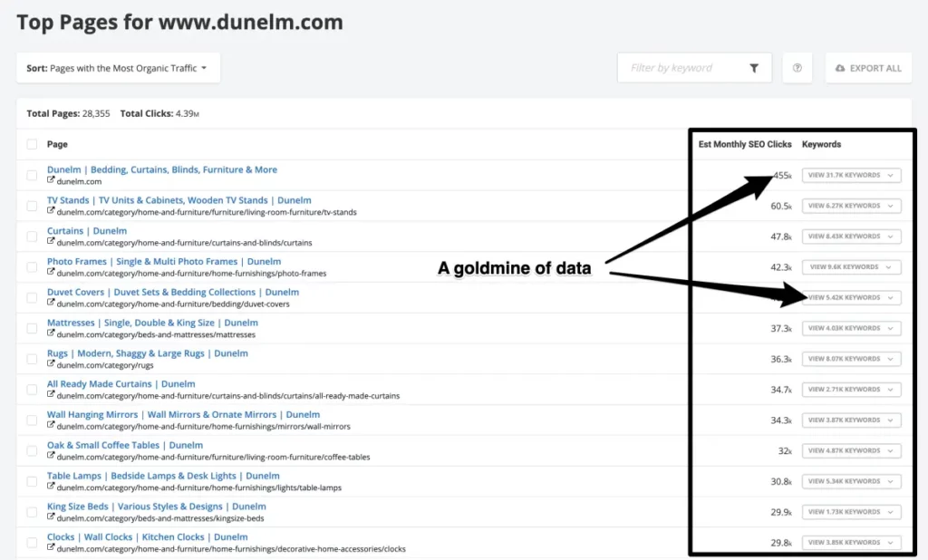Check the Oak & Small Coffee Tables checkbox

pyautogui.click(x=32, y=451)
